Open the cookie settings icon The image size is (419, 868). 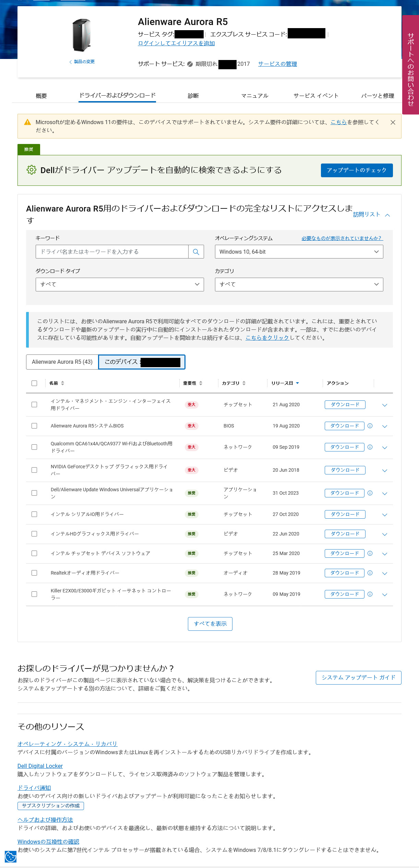click(10, 856)
